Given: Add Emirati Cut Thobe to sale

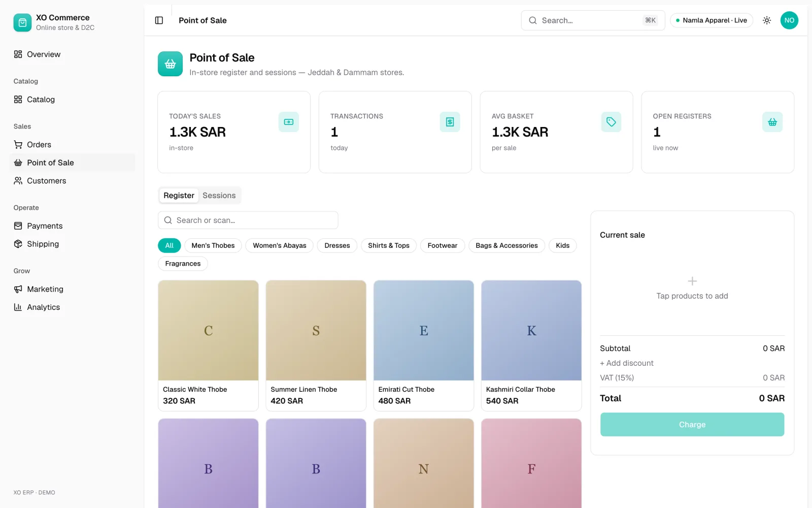Looking at the screenshot, I should pyautogui.click(x=424, y=345).
